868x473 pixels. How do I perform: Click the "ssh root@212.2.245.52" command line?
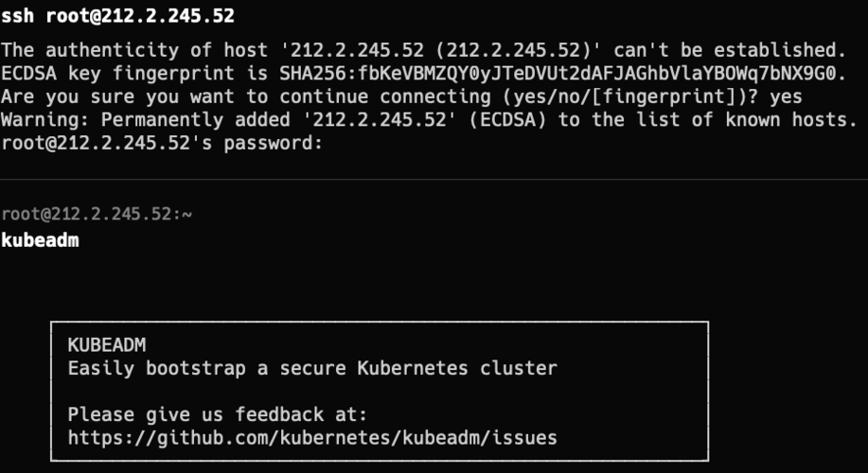[117, 16]
